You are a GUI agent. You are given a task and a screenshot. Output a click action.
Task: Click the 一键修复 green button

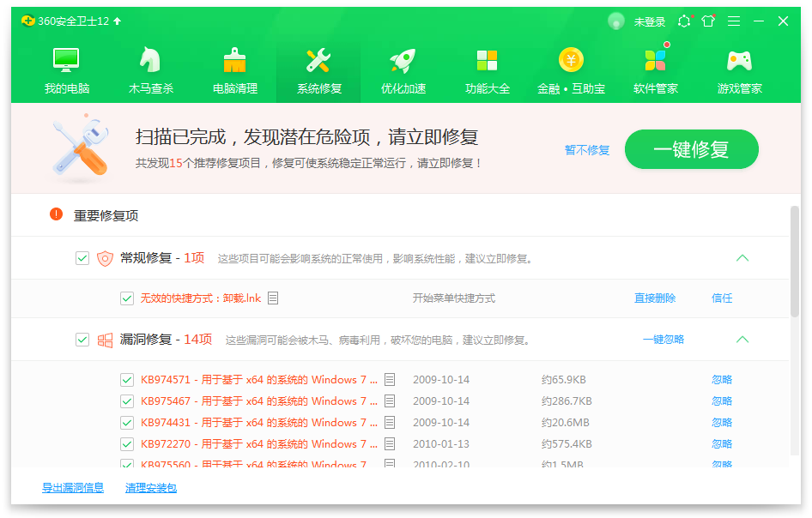pyautogui.click(x=691, y=149)
